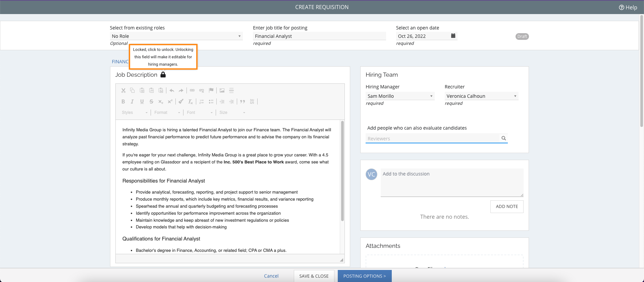Image resolution: width=644 pixels, height=282 pixels.
Task: Apply block quote formatting
Action: 243,101
